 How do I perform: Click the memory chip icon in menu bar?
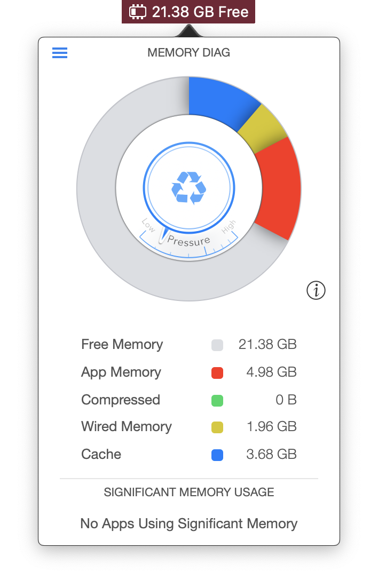coord(138,12)
